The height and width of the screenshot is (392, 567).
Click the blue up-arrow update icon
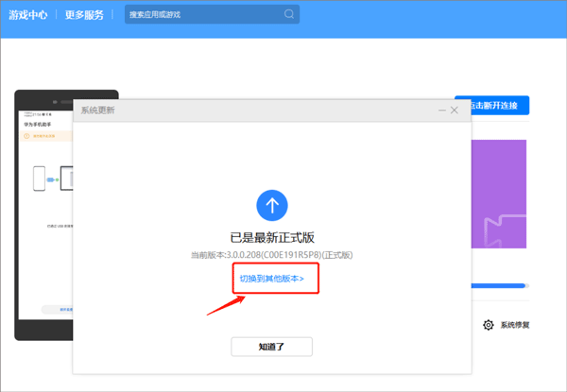pyautogui.click(x=272, y=204)
